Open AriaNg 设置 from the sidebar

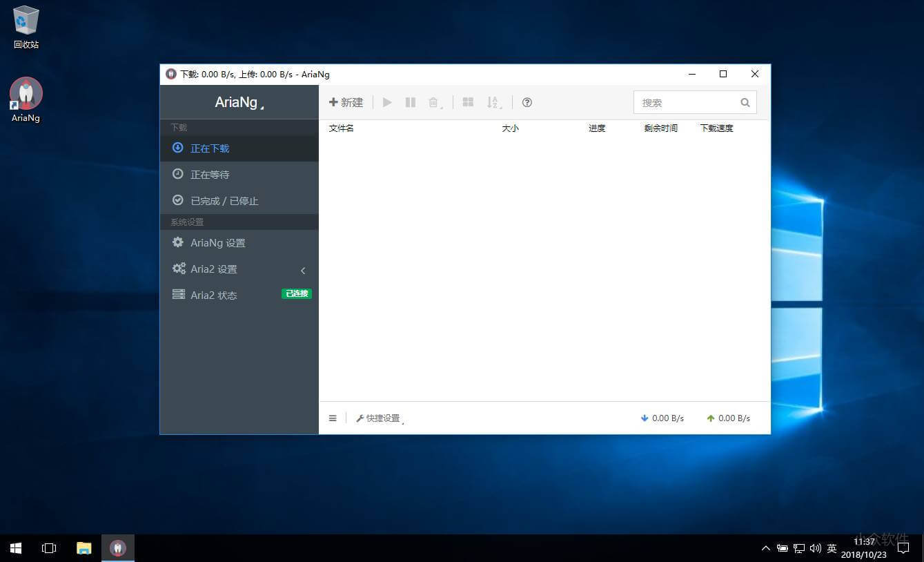pyautogui.click(x=217, y=242)
